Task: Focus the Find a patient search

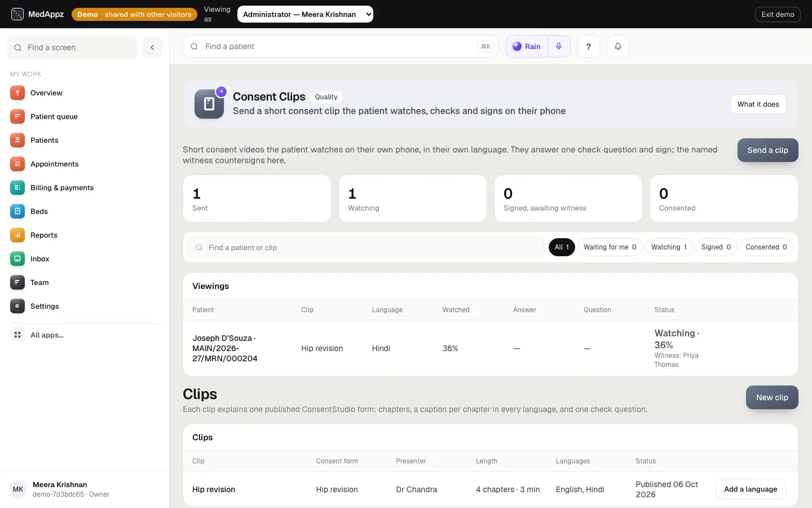Action: pyautogui.click(x=341, y=46)
